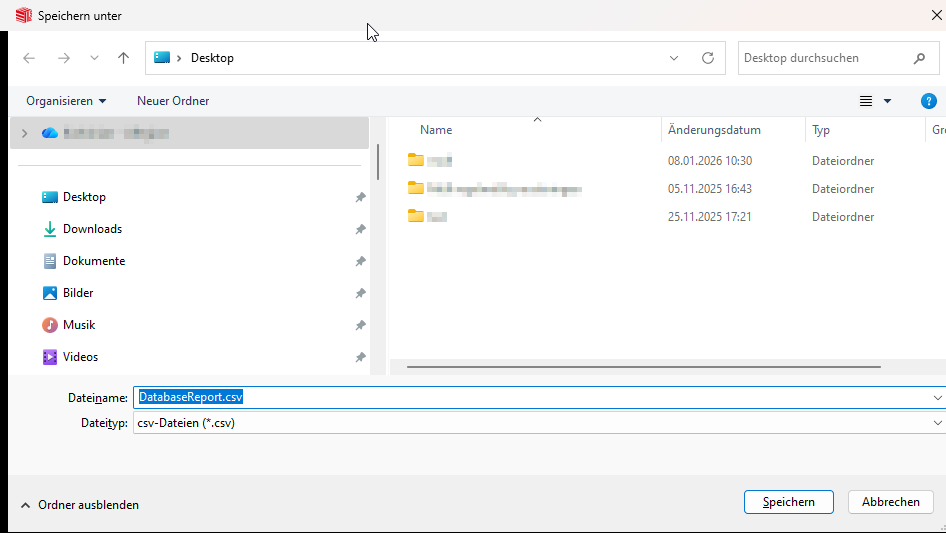Click the view layout options icon
The width and height of the screenshot is (946, 533).
(866, 101)
